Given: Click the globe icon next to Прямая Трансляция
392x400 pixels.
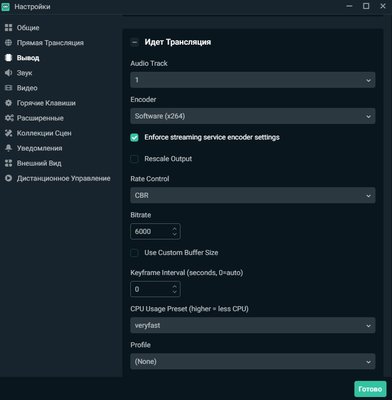Looking at the screenshot, I should pyautogui.click(x=8, y=43).
